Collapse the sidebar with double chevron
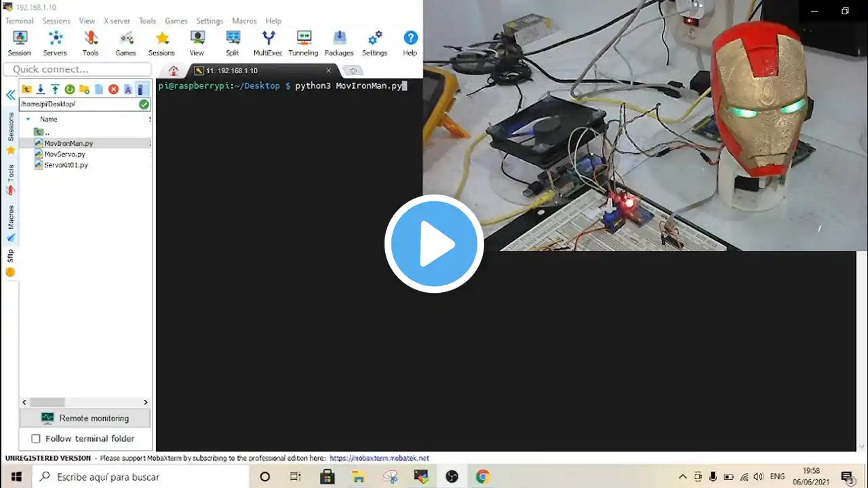The image size is (868, 488). [x=10, y=95]
